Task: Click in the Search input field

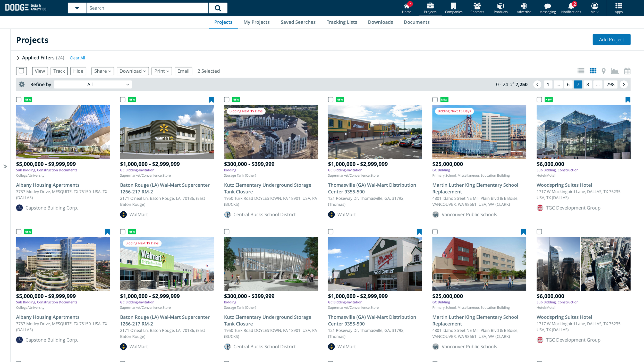Action: (x=148, y=8)
